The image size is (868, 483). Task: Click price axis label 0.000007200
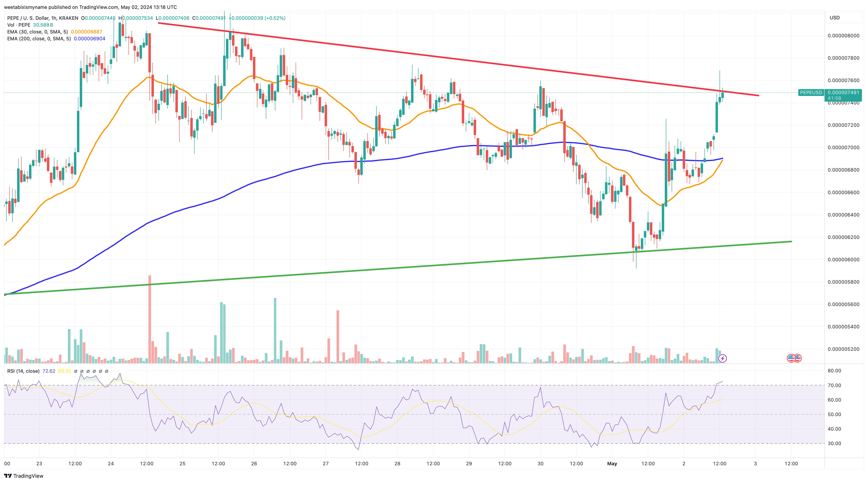[x=843, y=125]
